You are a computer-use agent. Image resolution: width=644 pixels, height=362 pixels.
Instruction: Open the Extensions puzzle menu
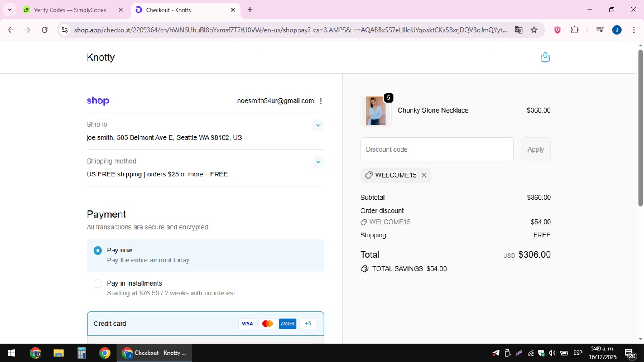(574, 30)
